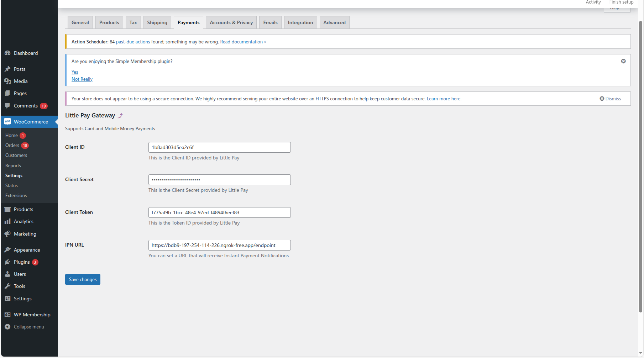Open the Dashboard from the sidebar
Viewport: 644px width, 358px height.
coord(26,53)
